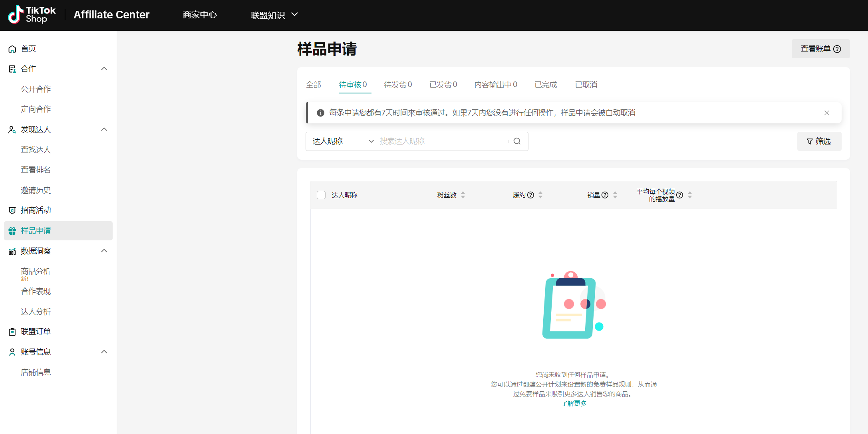Click help icon next to 履约
The image size is (868, 434).
530,195
